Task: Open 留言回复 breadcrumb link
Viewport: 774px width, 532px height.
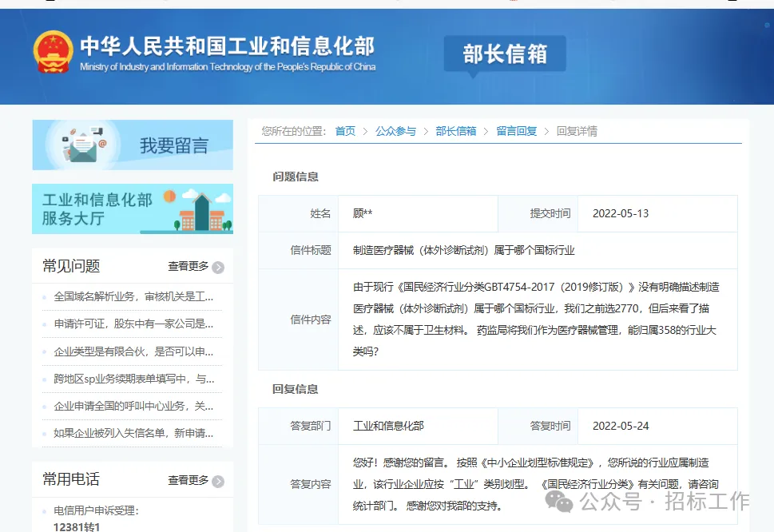Action: [516, 131]
